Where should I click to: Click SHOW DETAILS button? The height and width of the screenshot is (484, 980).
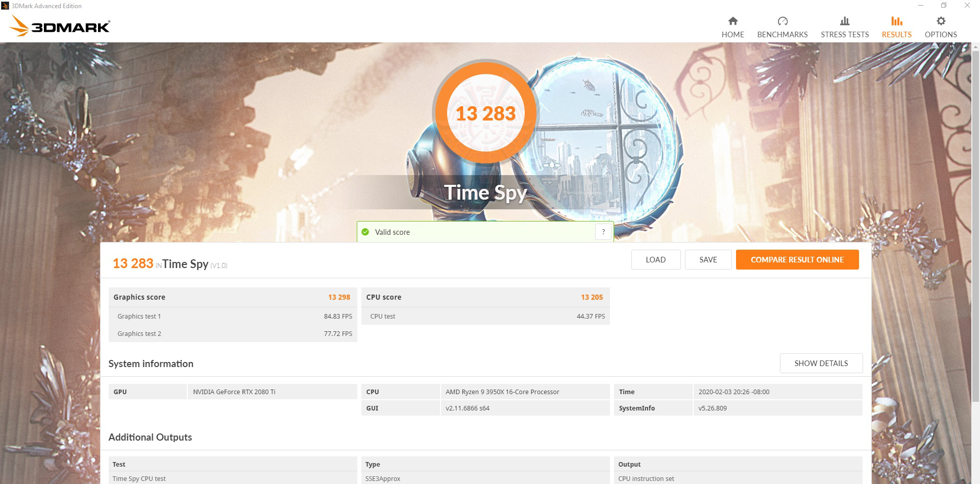tap(821, 363)
